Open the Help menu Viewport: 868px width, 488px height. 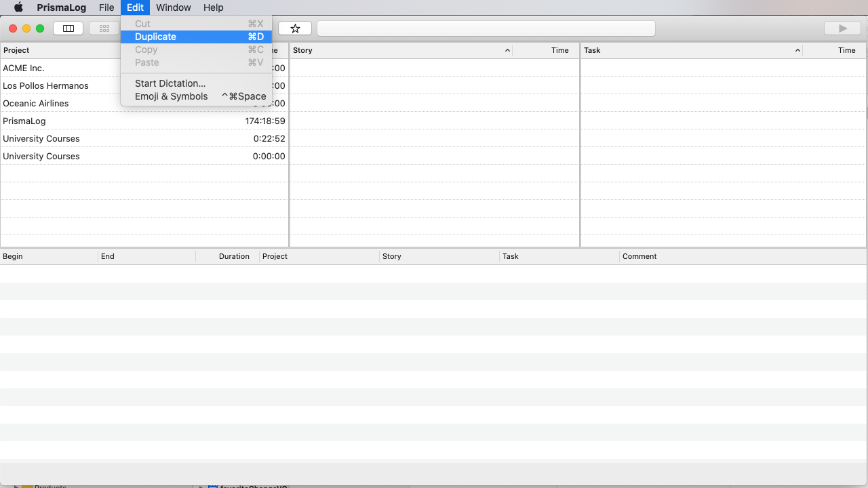[x=213, y=7]
